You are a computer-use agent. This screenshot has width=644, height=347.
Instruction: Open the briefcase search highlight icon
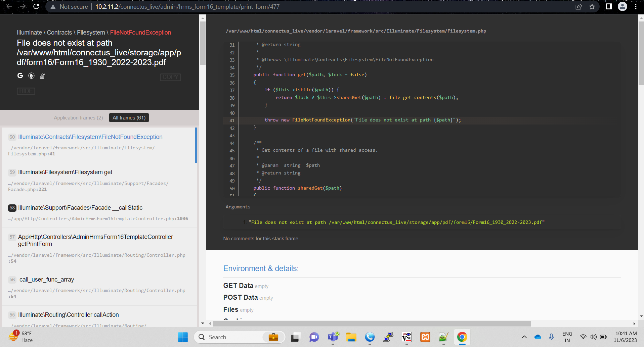(x=273, y=337)
